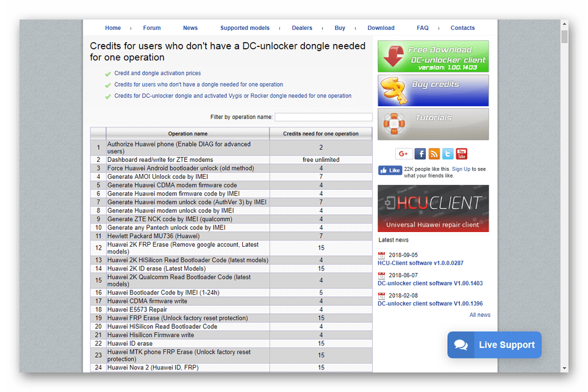
Task: Select Generate Huawei CDMA modem firmware code row
Action: (231, 185)
